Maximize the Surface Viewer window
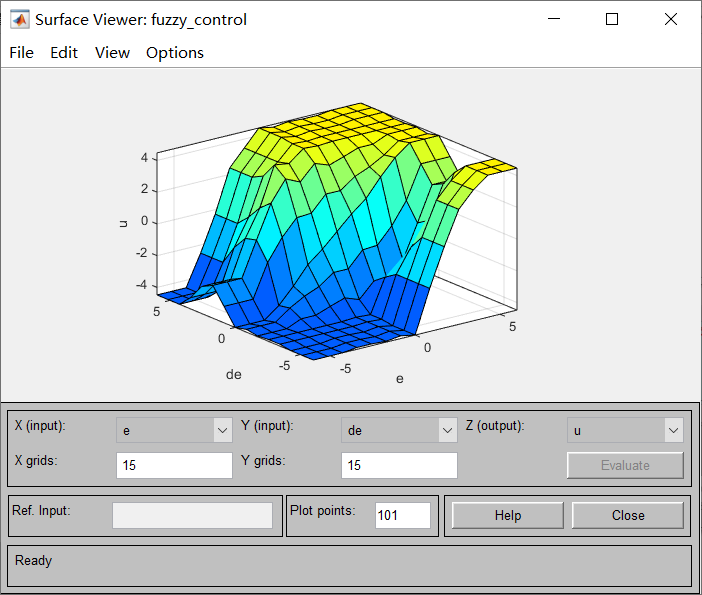The image size is (702, 595). [x=612, y=19]
